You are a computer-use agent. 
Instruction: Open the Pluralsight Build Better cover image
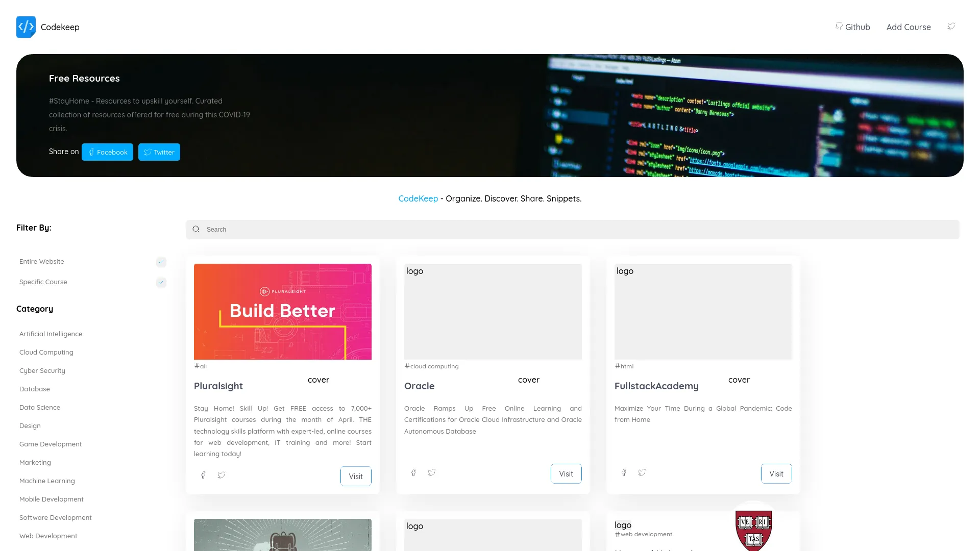click(x=283, y=312)
